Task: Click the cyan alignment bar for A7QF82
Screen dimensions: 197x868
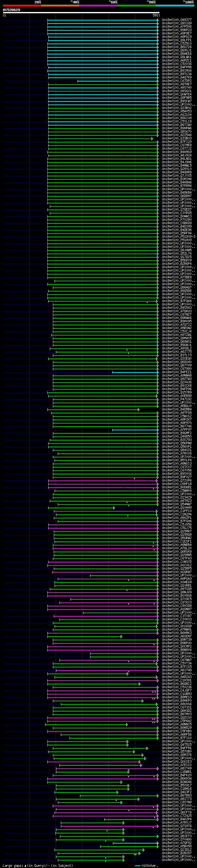Action: [x=135, y=843]
